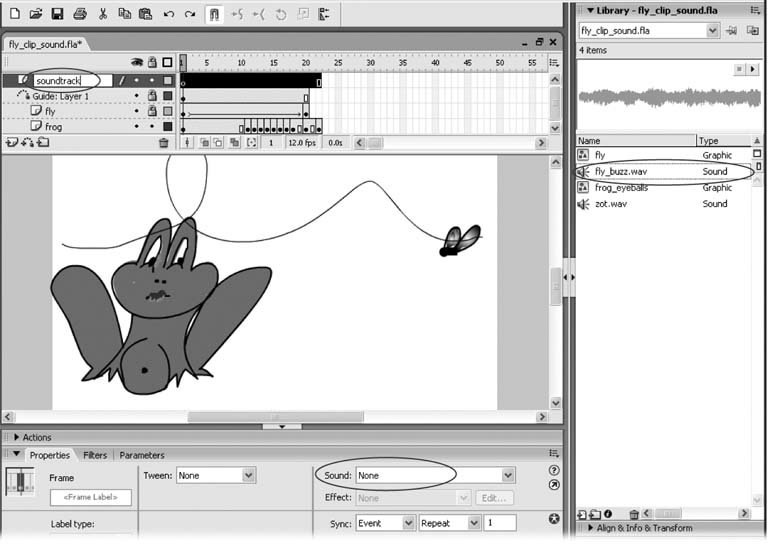Image resolution: width=768 pixels, height=545 pixels.
Task: Click the delete layer trash icon
Action: pos(164,143)
